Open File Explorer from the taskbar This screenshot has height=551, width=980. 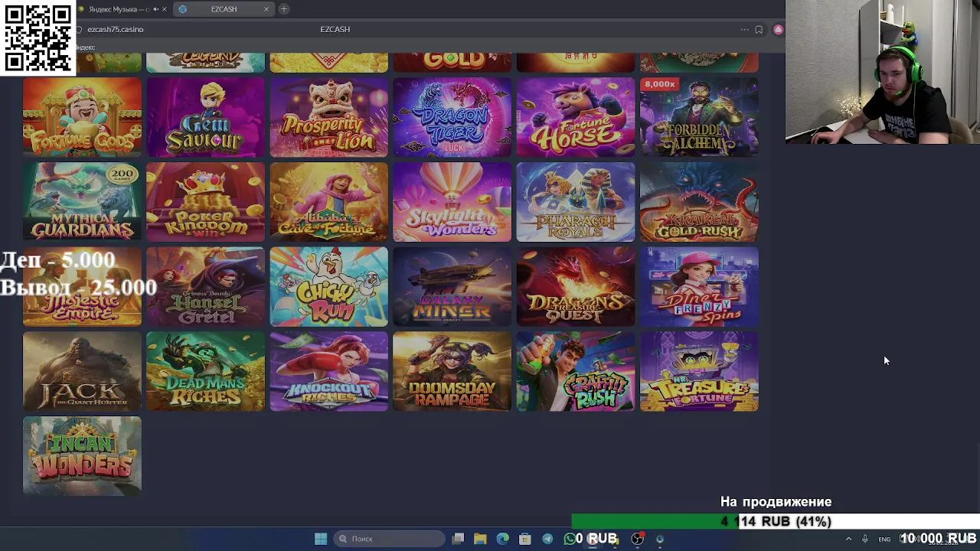click(480, 539)
